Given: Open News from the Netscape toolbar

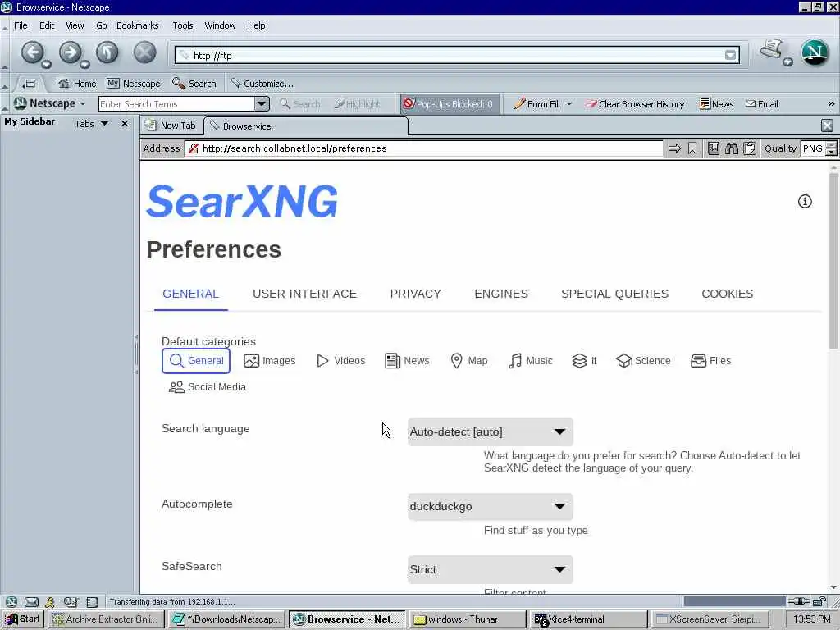Looking at the screenshot, I should tap(716, 104).
